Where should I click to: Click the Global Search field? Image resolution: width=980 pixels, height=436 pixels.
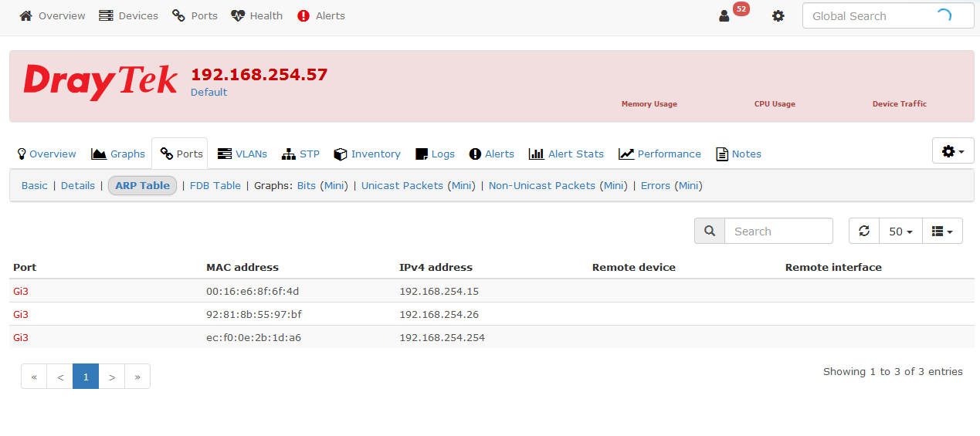869,16
